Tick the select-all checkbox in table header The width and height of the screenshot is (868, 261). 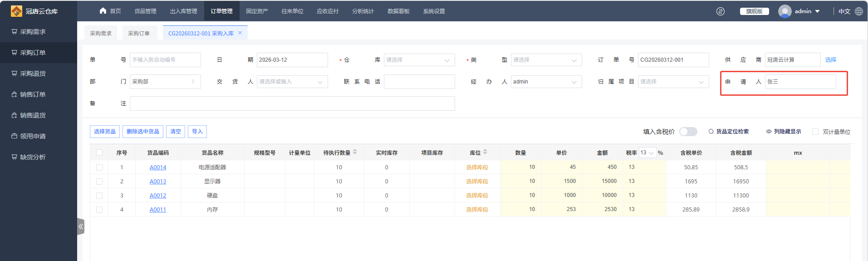(x=99, y=153)
